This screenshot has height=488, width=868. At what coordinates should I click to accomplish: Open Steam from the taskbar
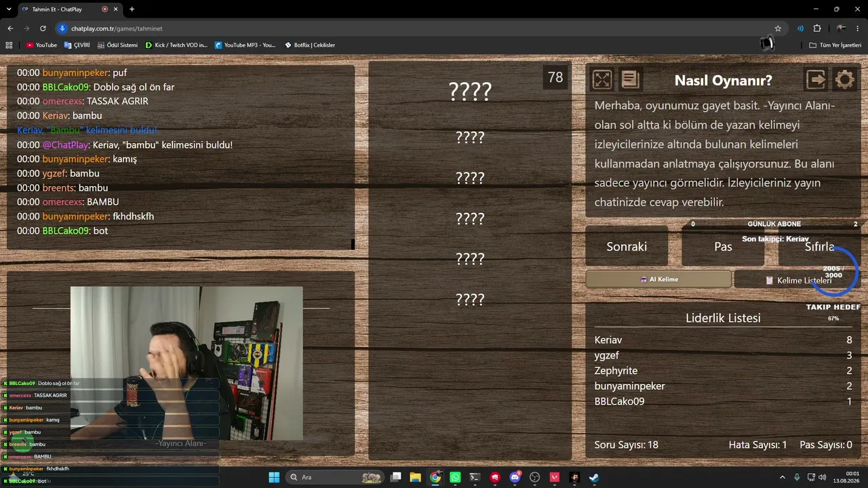[593, 477]
